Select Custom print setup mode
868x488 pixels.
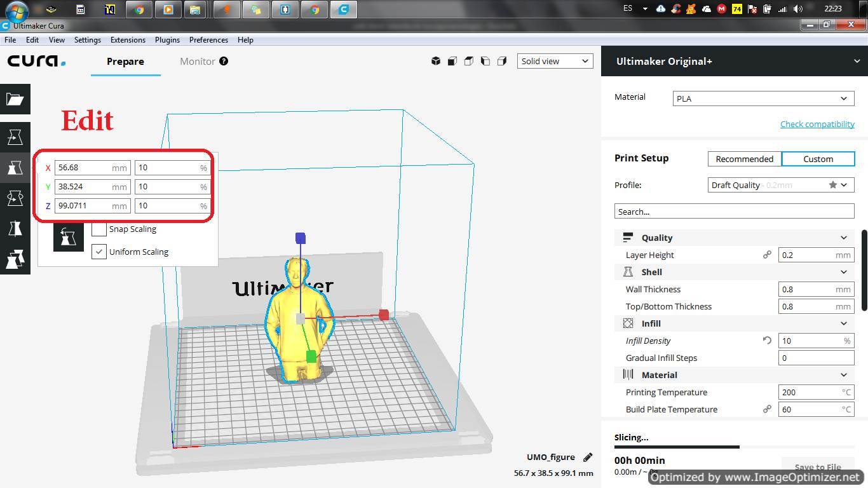tap(818, 159)
